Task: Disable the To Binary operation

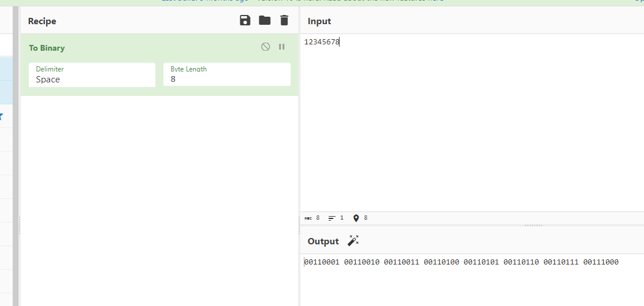Action: pyautogui.click(x=266, y=47)
